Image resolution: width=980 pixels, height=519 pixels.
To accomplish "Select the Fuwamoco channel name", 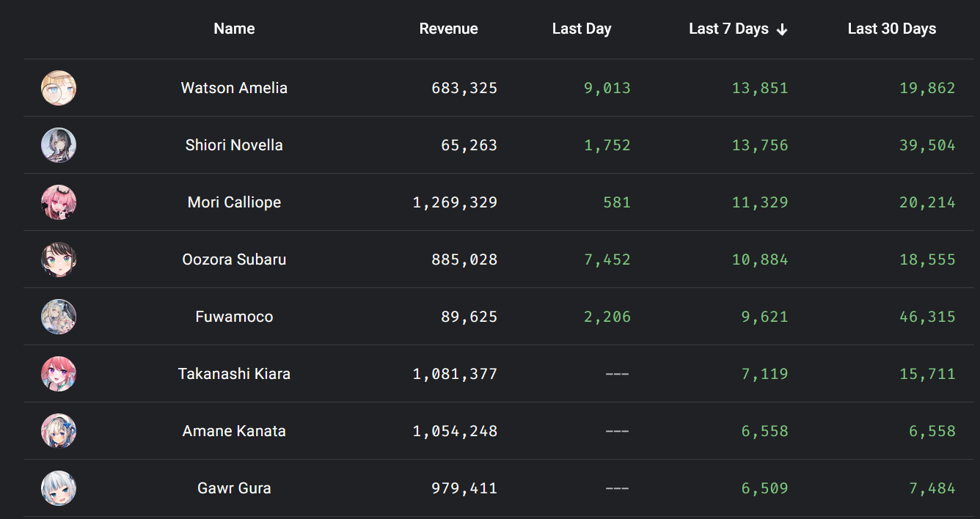I will coord(234,317).
